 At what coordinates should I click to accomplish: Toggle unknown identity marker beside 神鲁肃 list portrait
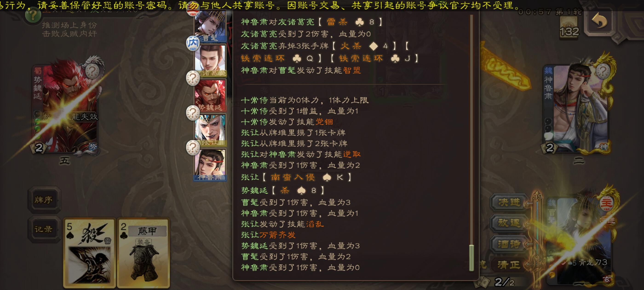193,148
